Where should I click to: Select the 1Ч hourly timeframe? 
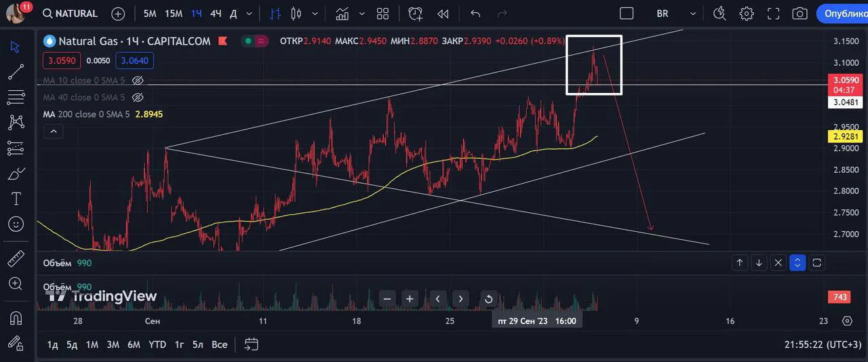[x=196, y=14]
